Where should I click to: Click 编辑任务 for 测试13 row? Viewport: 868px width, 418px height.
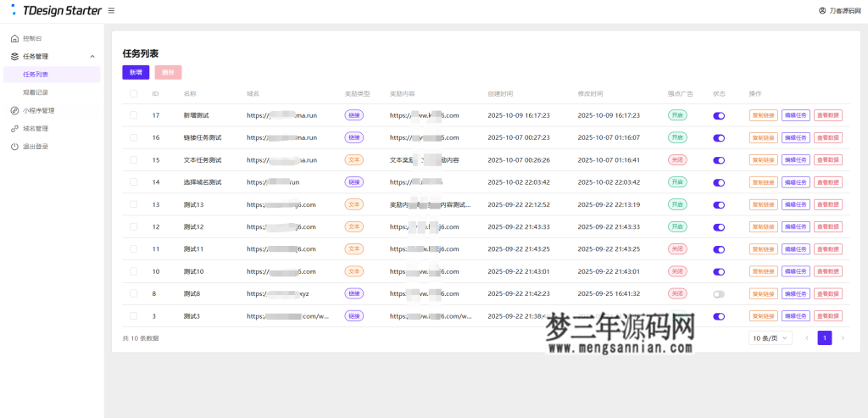[x=795, y=204]
